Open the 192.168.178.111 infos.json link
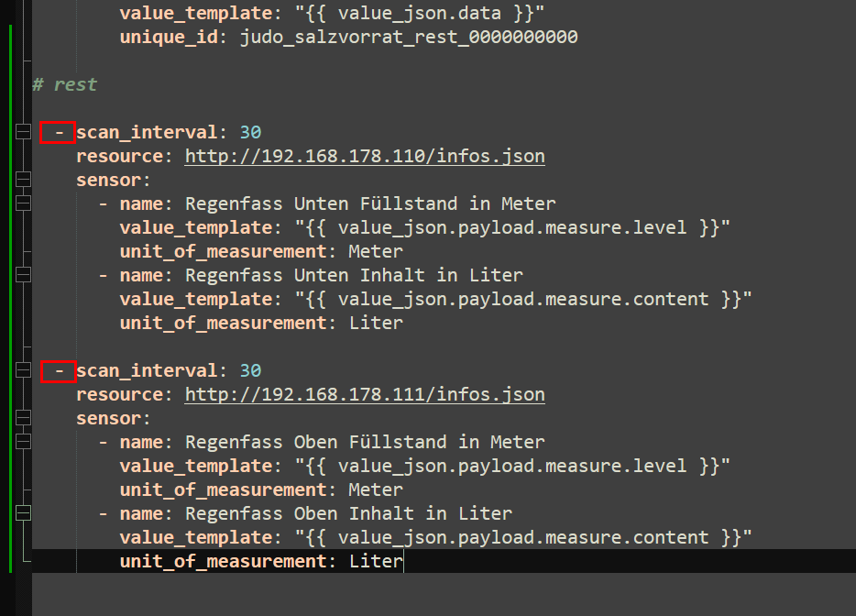The image size is (856, 616). point(365,394)
